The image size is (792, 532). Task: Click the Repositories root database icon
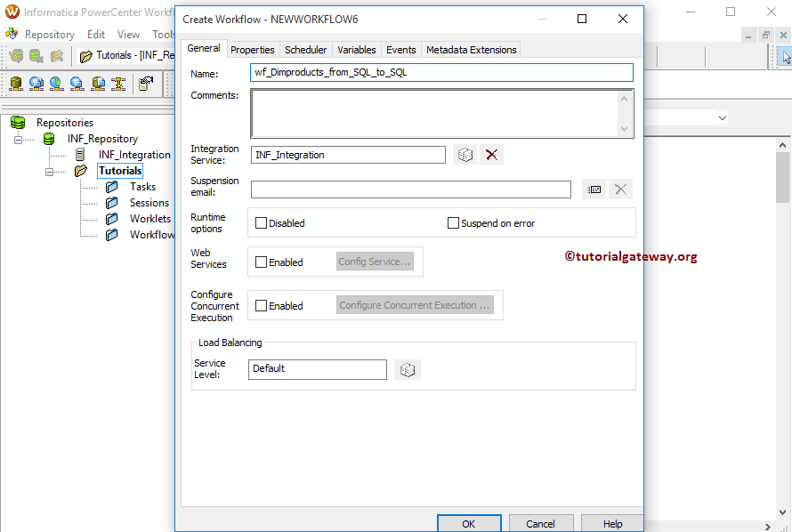pos(18,123)
